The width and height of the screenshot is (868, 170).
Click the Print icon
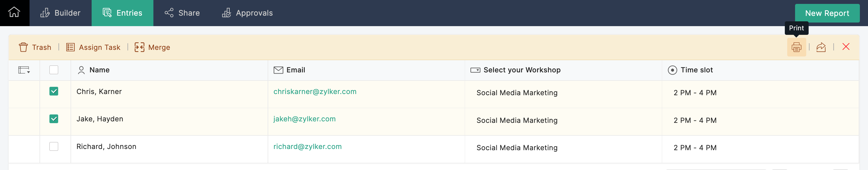[x=796, y=47]
